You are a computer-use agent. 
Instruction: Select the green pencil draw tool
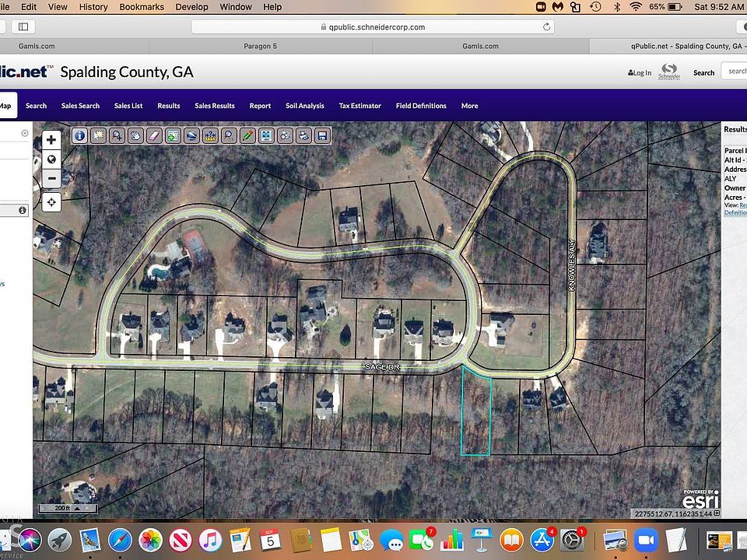pyautogui.click(x=247, y=135)
